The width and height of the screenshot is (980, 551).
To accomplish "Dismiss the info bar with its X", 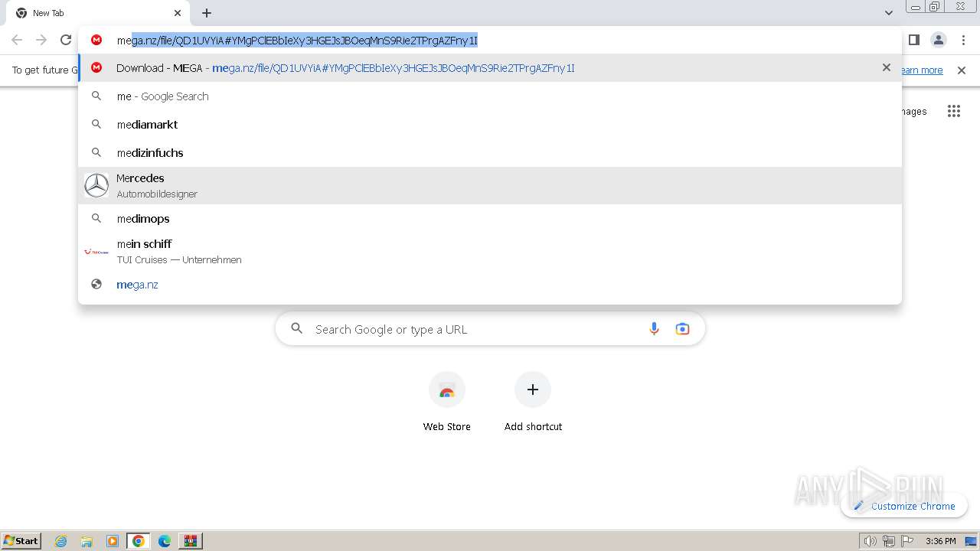I will pyautogui.click(x=962, y=70).
